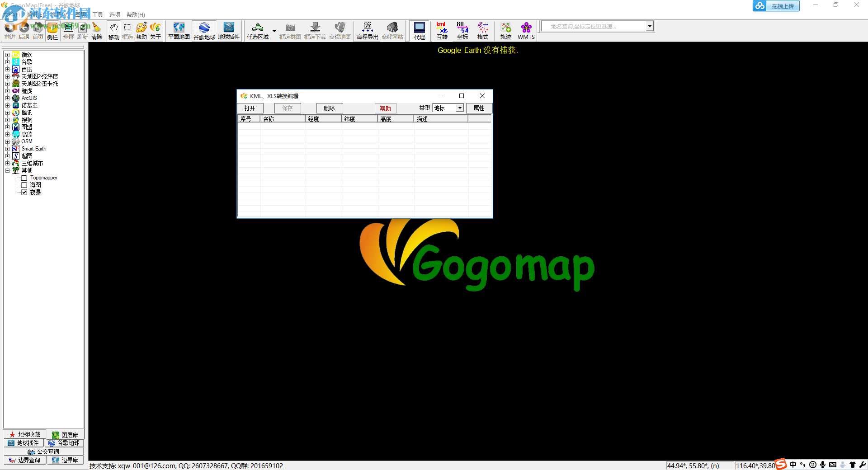This screenshot has width=868, height=470.
Task: Expand the 高德 tree node
Action: pyautogui.click(x=7, y=134)
